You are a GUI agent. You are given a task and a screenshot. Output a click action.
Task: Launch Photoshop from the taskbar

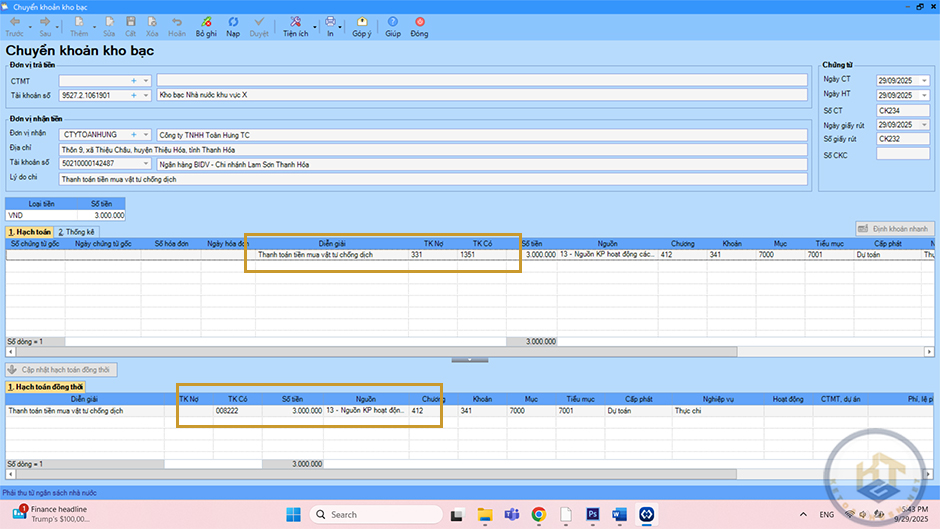point(591,514)
